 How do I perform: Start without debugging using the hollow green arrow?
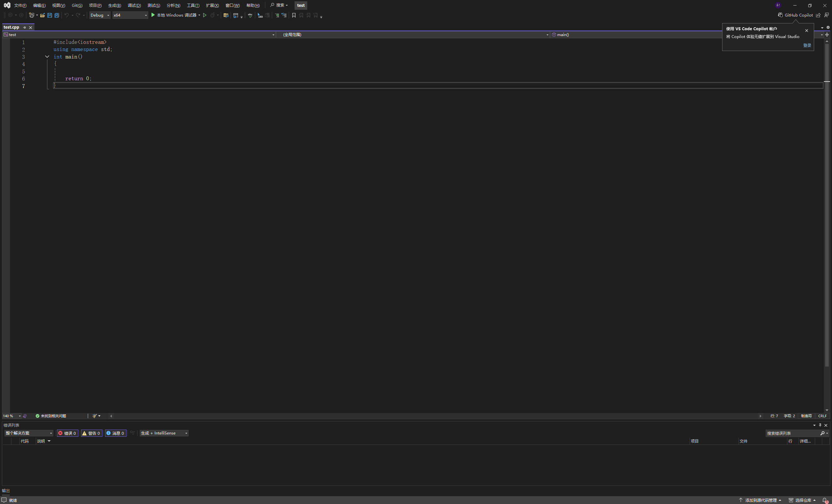[205, 15]
